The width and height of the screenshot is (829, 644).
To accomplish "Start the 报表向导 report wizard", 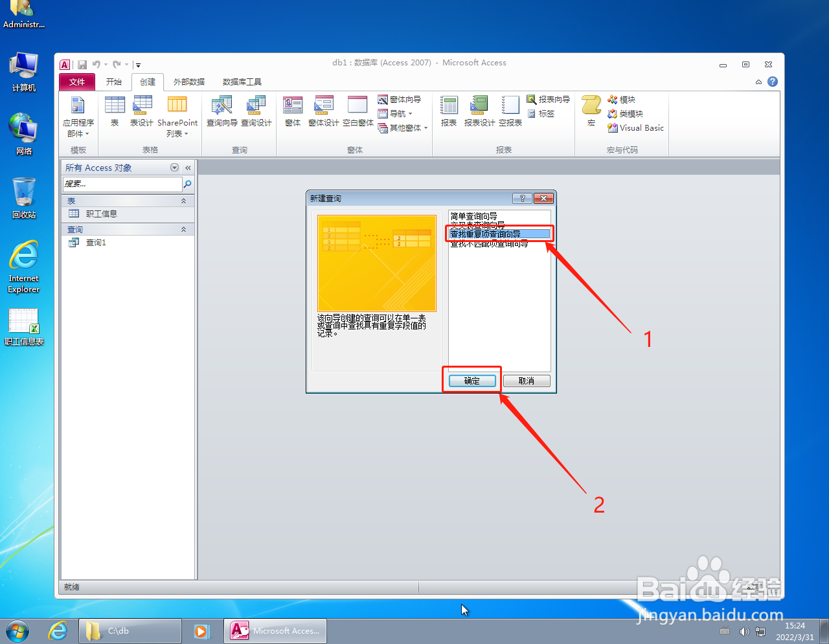I will (549, 100).
